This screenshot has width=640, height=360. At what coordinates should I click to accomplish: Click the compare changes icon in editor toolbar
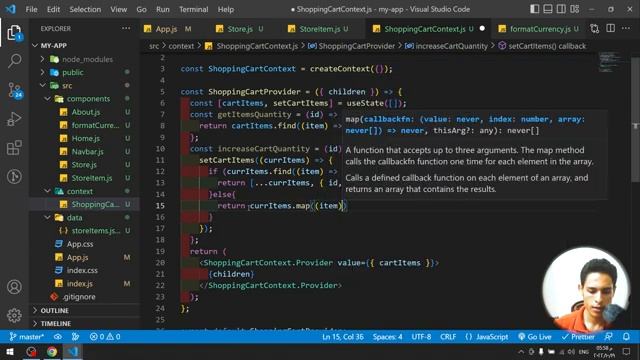pos(595,29)
